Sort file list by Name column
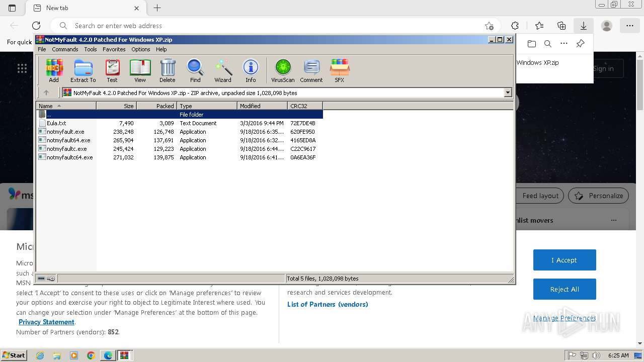This screenshot has width=644, height=362. (x=66, y=106)
